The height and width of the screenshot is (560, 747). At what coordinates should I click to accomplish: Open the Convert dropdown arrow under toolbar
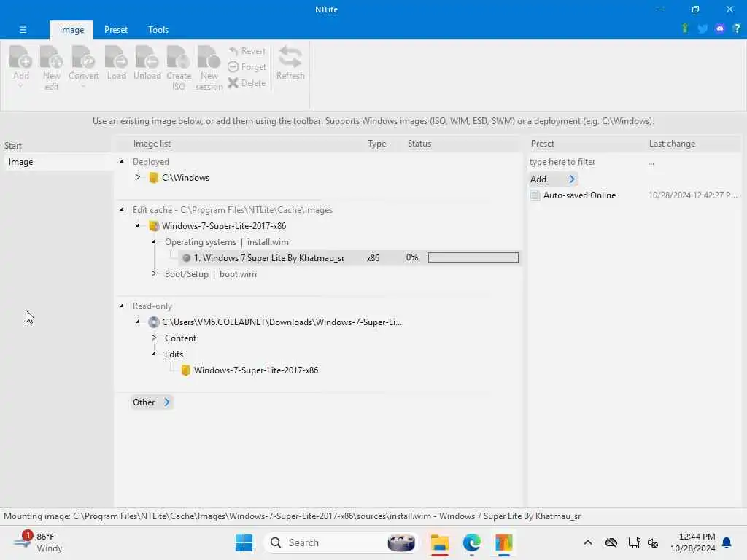tap(83, 87)
